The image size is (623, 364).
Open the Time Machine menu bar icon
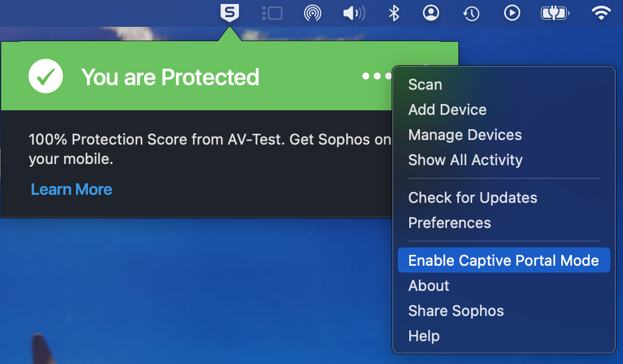point(471,13)
